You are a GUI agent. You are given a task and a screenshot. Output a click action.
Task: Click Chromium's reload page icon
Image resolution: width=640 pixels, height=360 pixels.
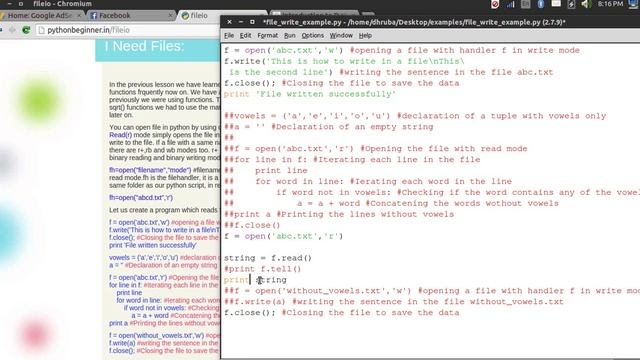(26, 30)
